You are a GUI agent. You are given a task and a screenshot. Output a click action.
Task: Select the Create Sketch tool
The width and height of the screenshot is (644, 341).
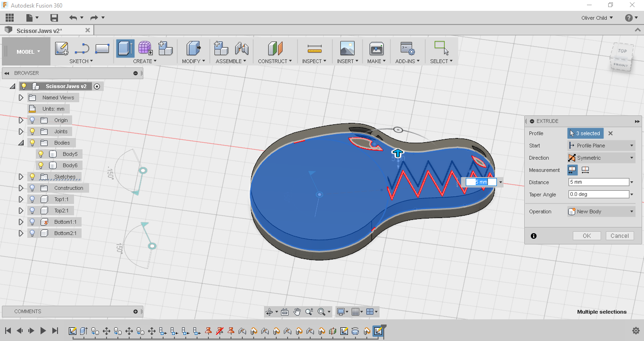(61, 48)
